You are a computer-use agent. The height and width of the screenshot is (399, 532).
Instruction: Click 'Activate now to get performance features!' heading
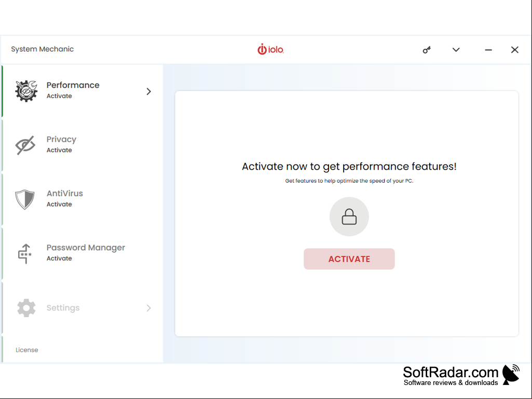pos(349,166)
